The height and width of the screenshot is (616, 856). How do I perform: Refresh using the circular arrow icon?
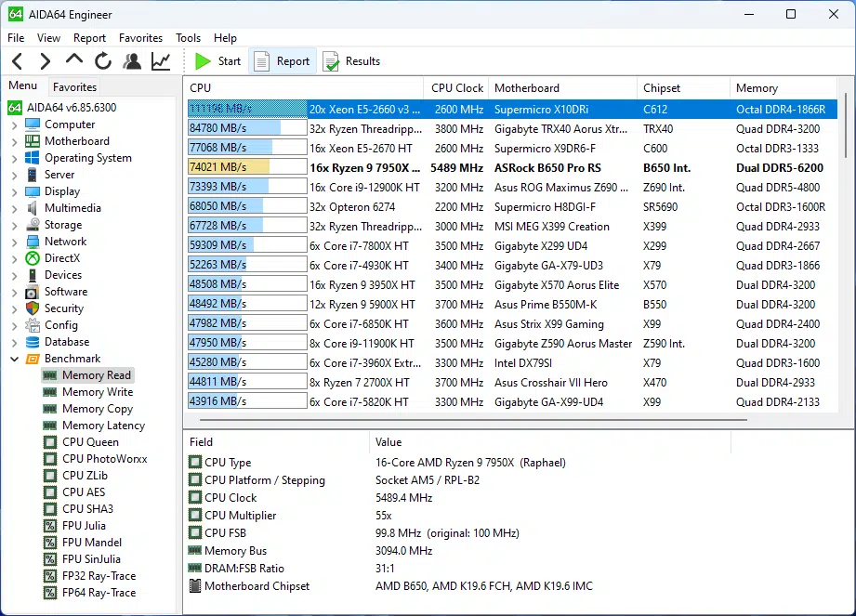102,61
